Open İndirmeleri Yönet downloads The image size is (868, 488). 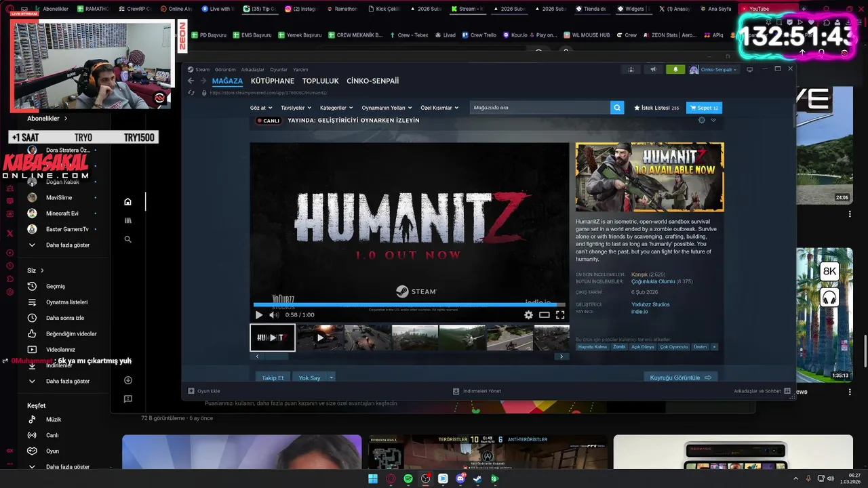[477, 391]
